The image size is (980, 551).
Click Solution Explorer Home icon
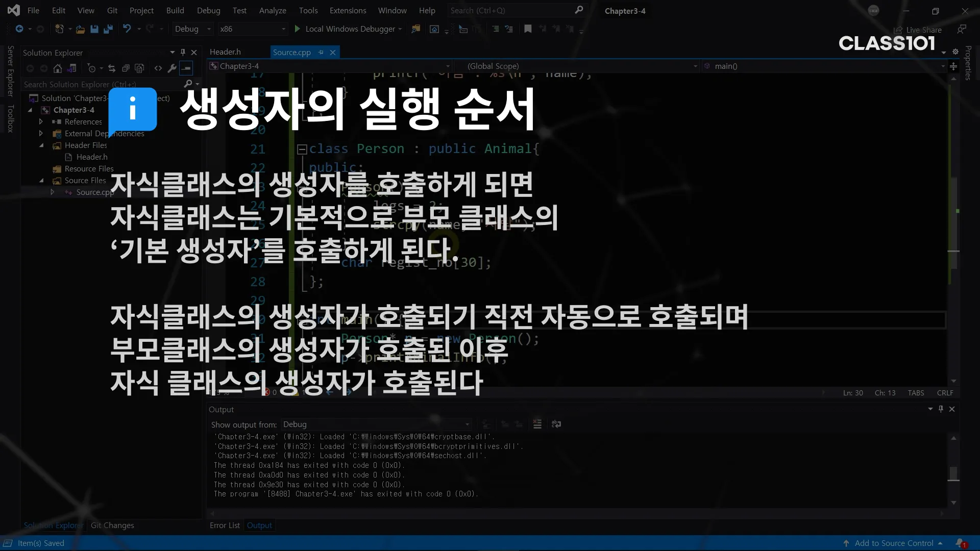pos(58,68)
